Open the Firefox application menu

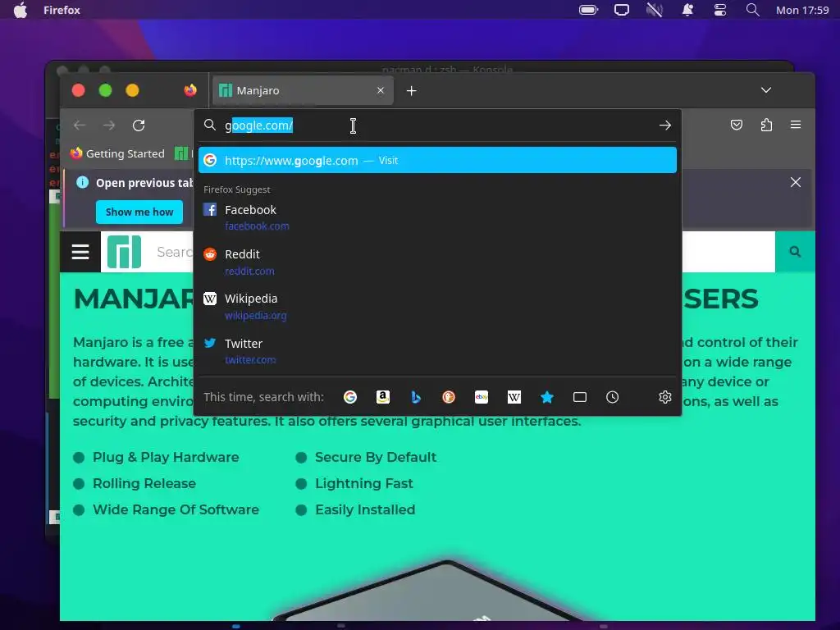796,125
